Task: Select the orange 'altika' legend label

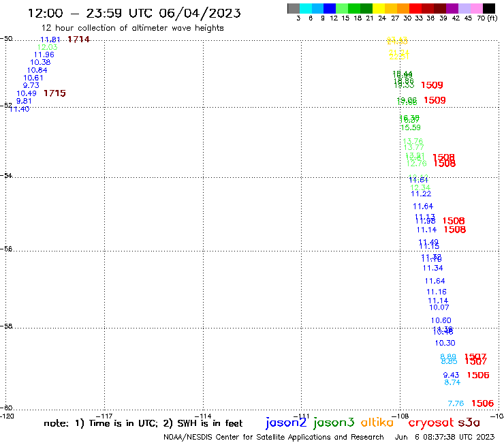Action: pos(377,422)
